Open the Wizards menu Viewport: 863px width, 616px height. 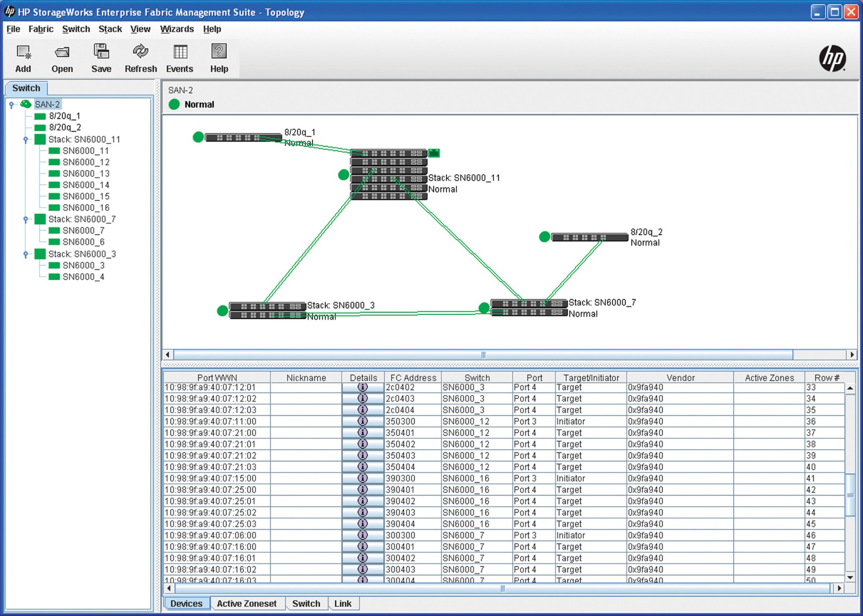177,29
